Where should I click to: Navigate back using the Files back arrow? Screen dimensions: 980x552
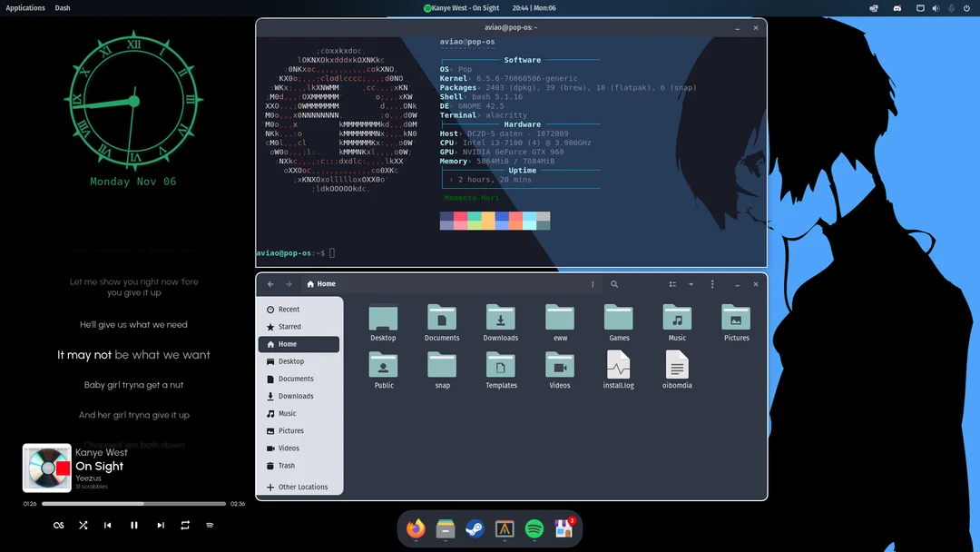click(x=269, y=284)
